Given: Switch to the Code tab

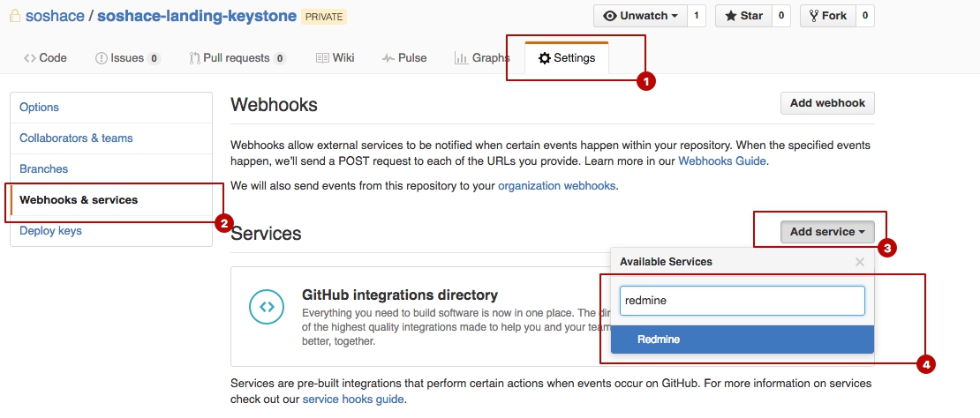Looking at the screenshot, I should (x=45, y=58).
